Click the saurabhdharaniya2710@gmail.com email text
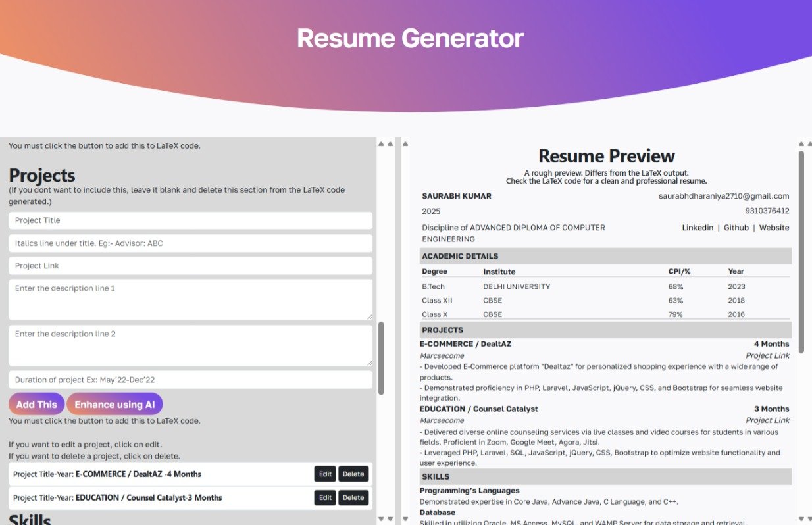Screen dimensions: 812x525 point(723,195)
